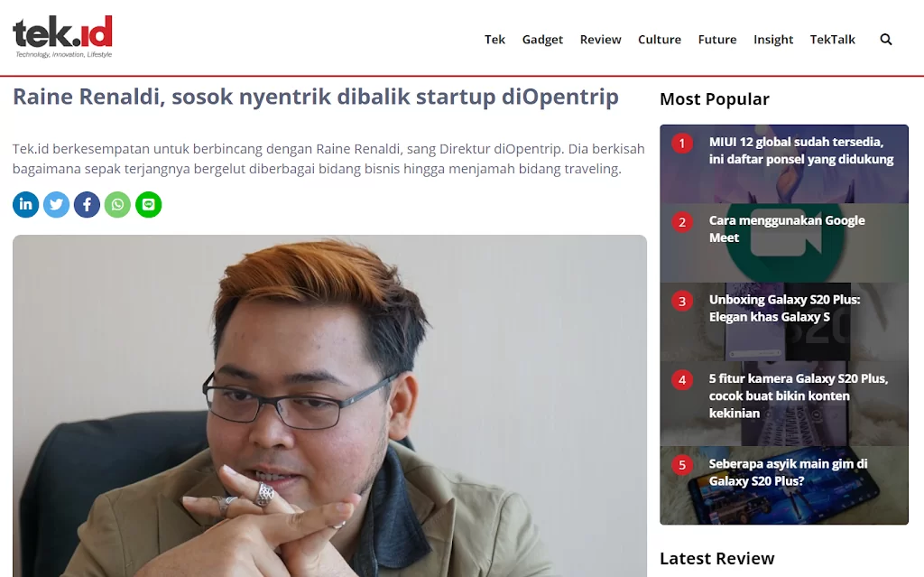Read 5 fitur kamera Galaxy S20 Plus
The image size is (924, 577).
[x=784, y=404]
